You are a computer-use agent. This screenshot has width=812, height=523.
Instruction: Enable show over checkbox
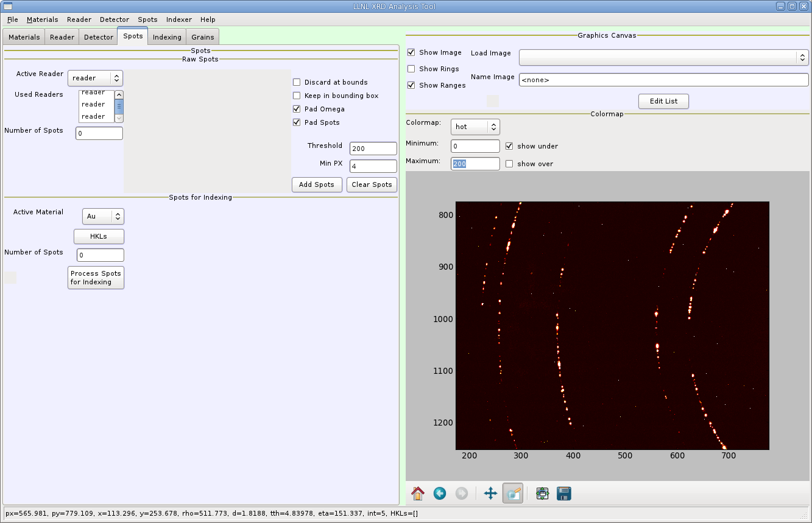click(509, 164)
